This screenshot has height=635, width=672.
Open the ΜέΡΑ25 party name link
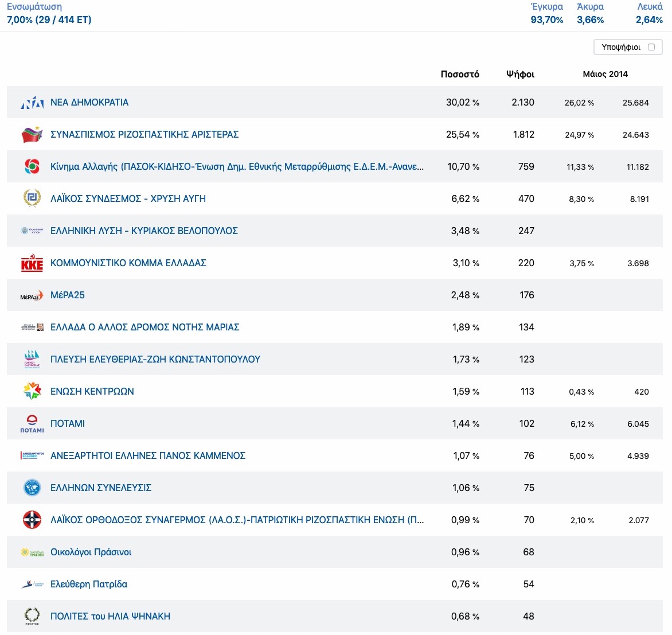click(x=68, y=295)
